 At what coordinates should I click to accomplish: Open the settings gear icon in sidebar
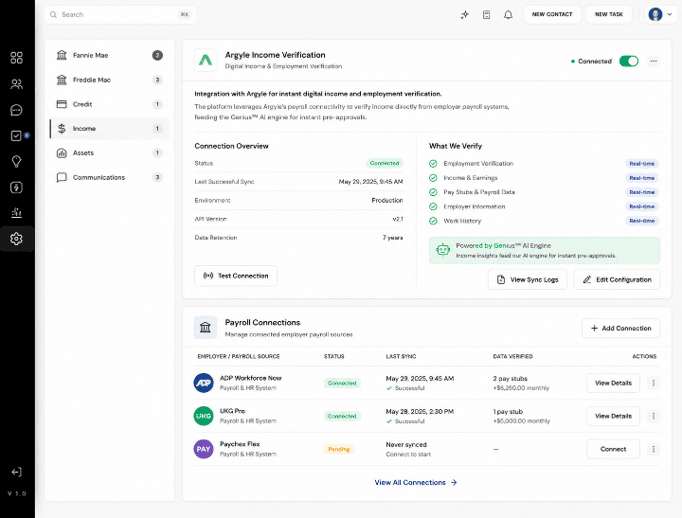click(x=17, y=239)
